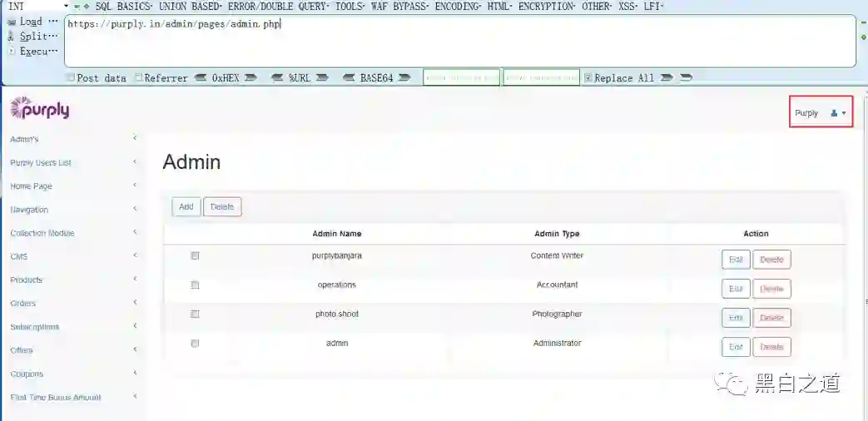Edit the photo shoot admin
Image resolution: width=868 pixels, height=421 pixels.
click(736, 318)
